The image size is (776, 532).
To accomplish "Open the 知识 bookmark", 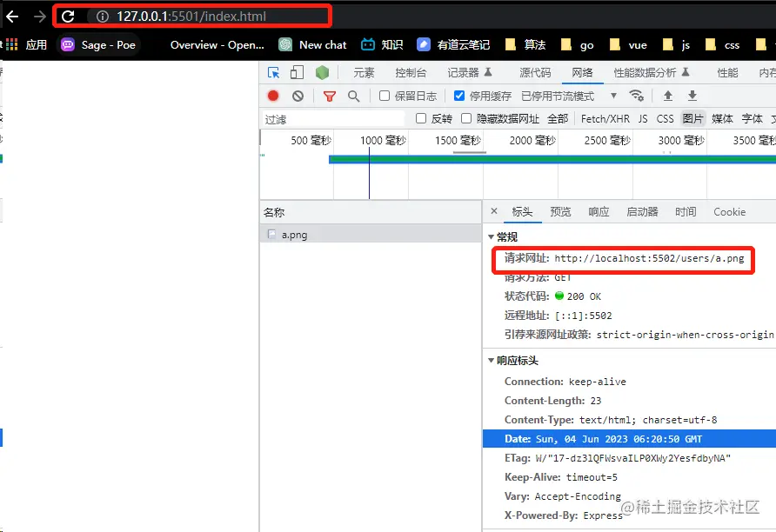I will click(x=382, y=45).
